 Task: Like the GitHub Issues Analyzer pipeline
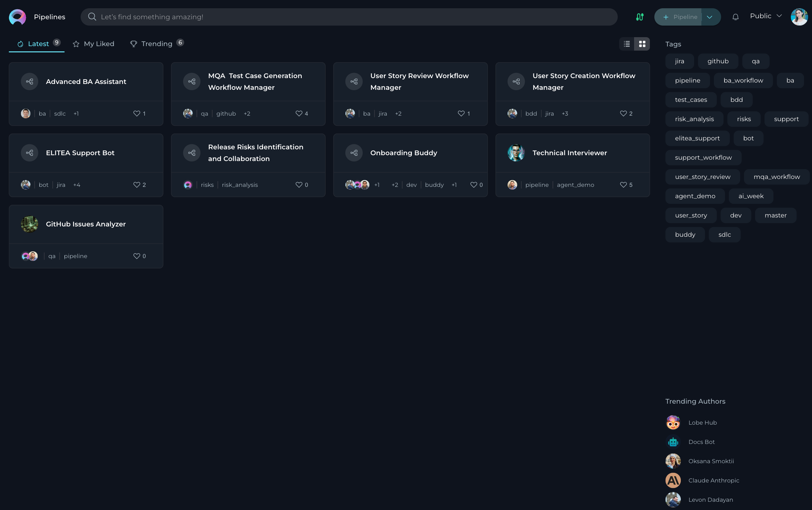(x=137, y=256)
